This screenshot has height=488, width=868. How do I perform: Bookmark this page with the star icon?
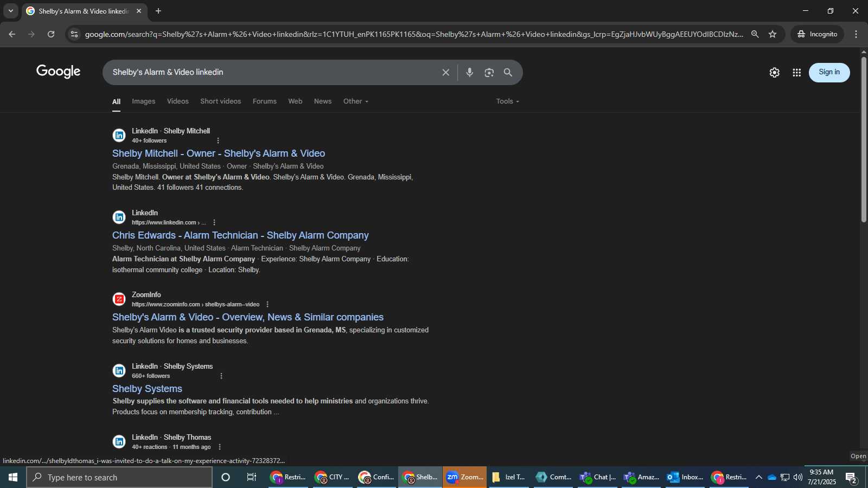tap(773, 34)
